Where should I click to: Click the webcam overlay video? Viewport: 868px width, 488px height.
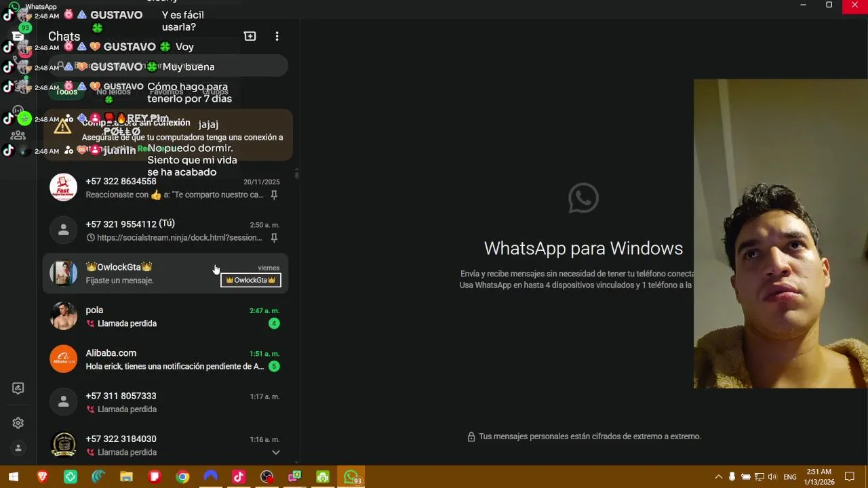pos(781,234)
